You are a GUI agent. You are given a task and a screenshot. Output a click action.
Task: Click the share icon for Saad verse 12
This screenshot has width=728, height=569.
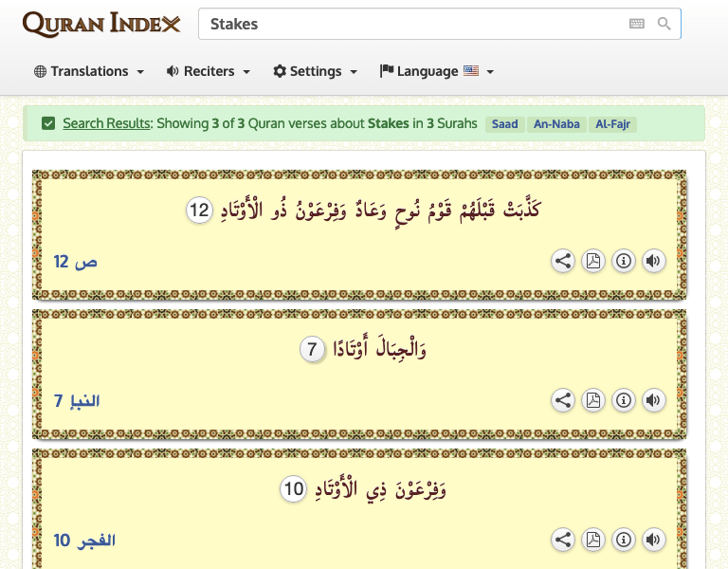coord(563,262)
